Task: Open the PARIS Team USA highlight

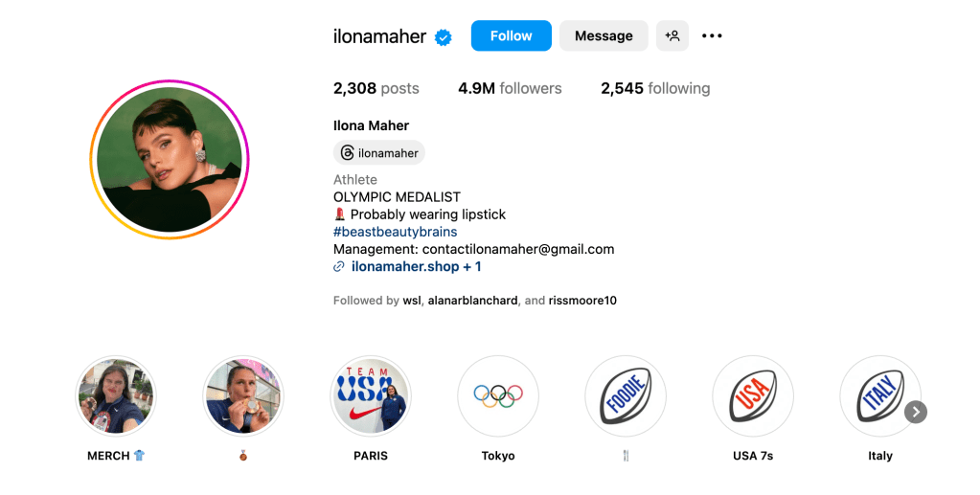Action: [x=371, y=395]
